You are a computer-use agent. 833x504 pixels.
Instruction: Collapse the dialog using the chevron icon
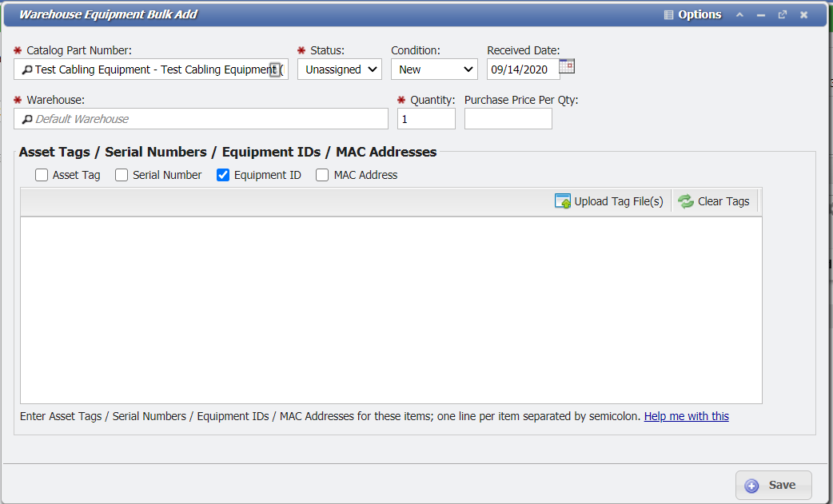tap(739, 14)
